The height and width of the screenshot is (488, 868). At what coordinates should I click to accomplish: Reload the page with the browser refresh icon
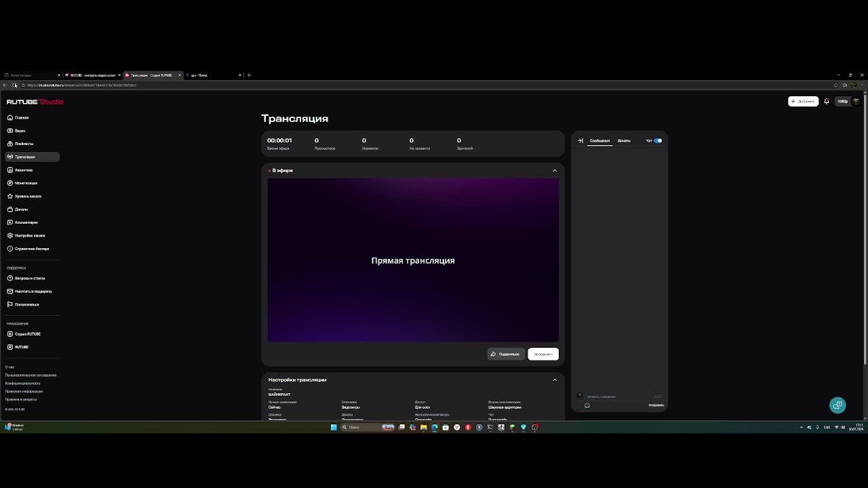(14, 85)
